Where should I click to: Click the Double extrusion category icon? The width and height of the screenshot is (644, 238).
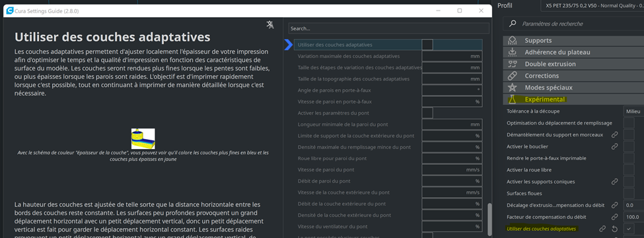[512, 64]
